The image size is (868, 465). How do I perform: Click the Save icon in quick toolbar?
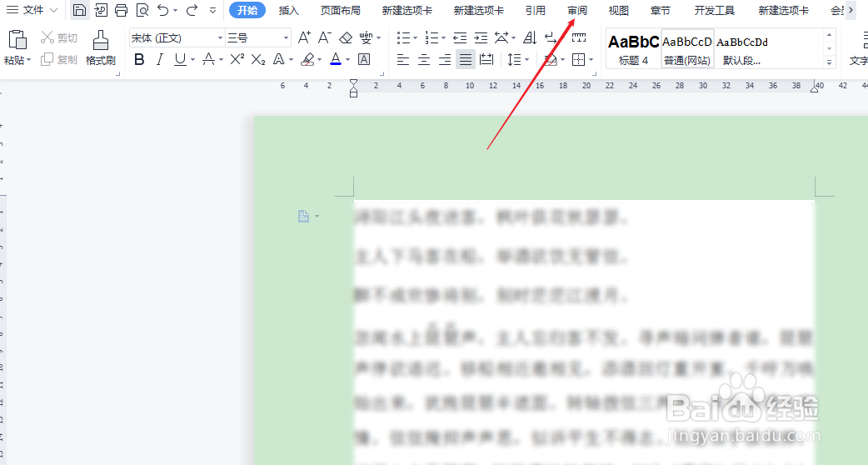tap(80, 10)
